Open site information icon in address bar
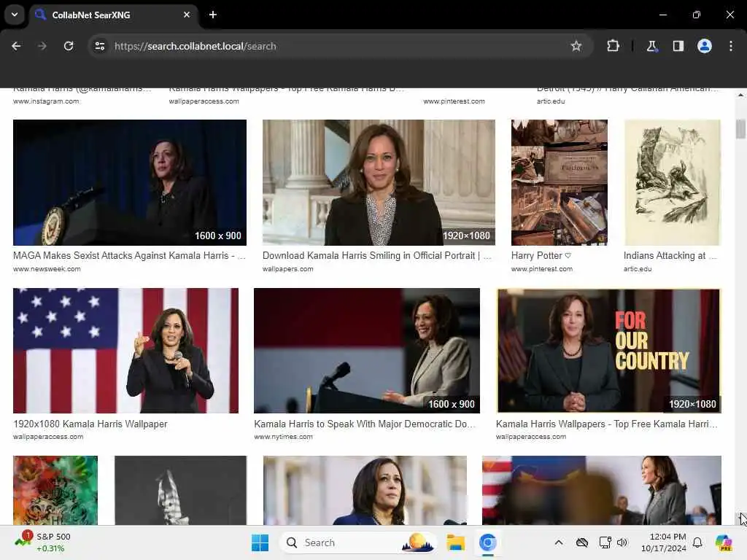The width and height of the screenshot is (747, 560). (x=99, y=46)
